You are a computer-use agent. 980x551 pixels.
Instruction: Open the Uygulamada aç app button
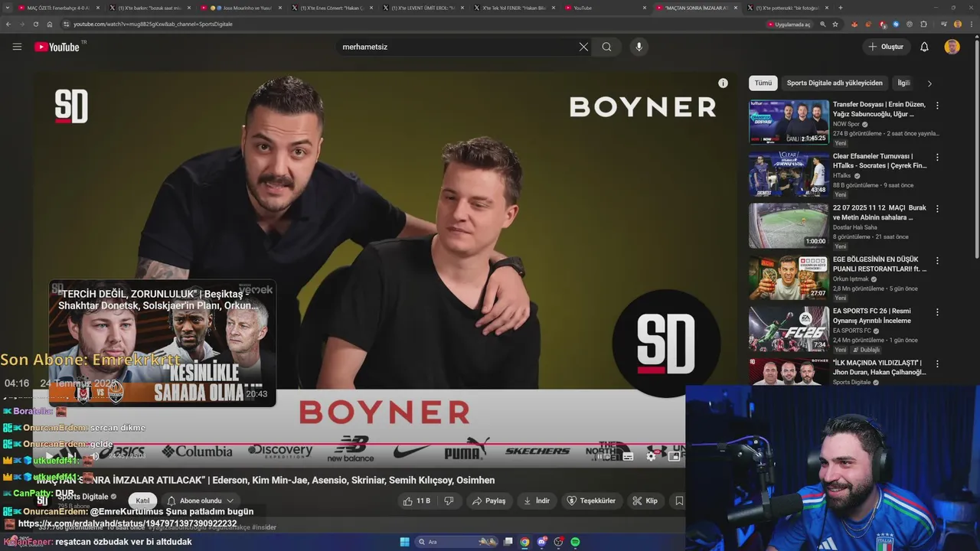click(789, 24)
